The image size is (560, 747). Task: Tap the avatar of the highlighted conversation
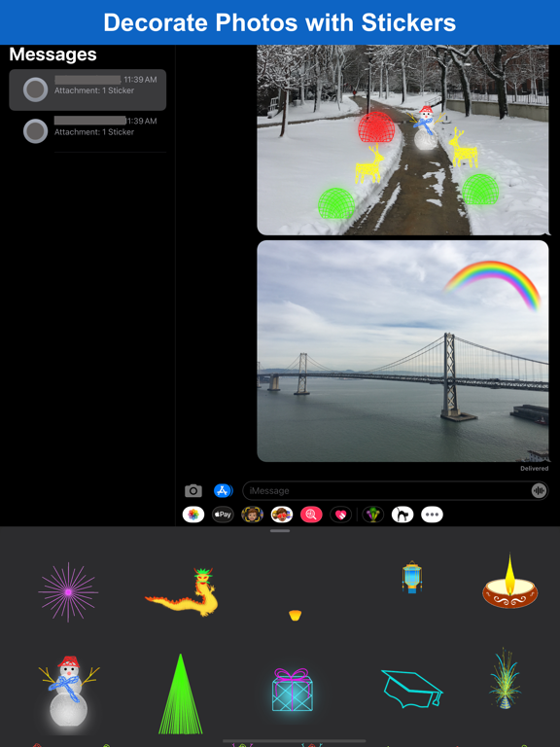[x=36, y=89]
